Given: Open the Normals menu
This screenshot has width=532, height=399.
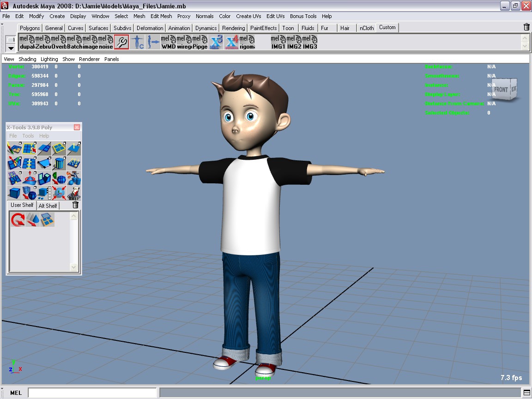Looking at the screenshot, I should pyautogui.click(x=205, y=16).
